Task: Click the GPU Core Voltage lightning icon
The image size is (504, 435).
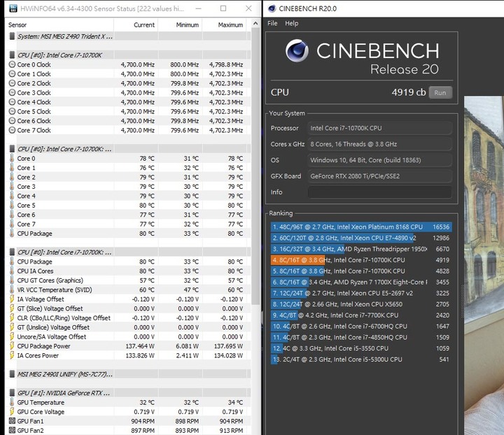Action: (12, 411)
